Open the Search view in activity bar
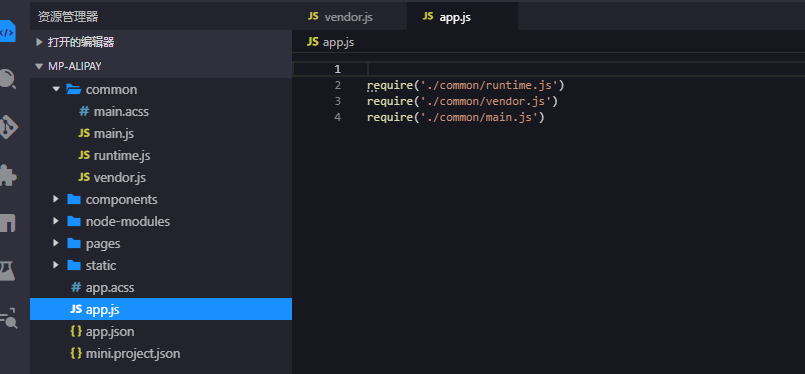Viewport: 805px width, 374px height. click(x=7, y=79)
